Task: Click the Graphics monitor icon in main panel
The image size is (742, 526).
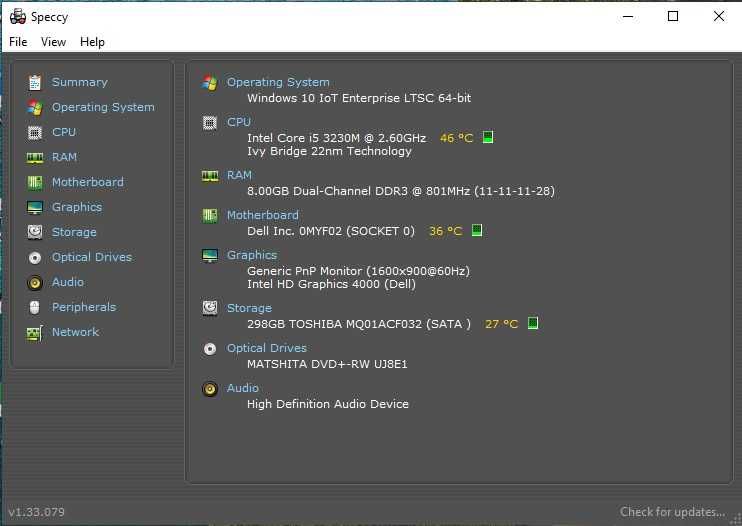Action: pos(210,255)
